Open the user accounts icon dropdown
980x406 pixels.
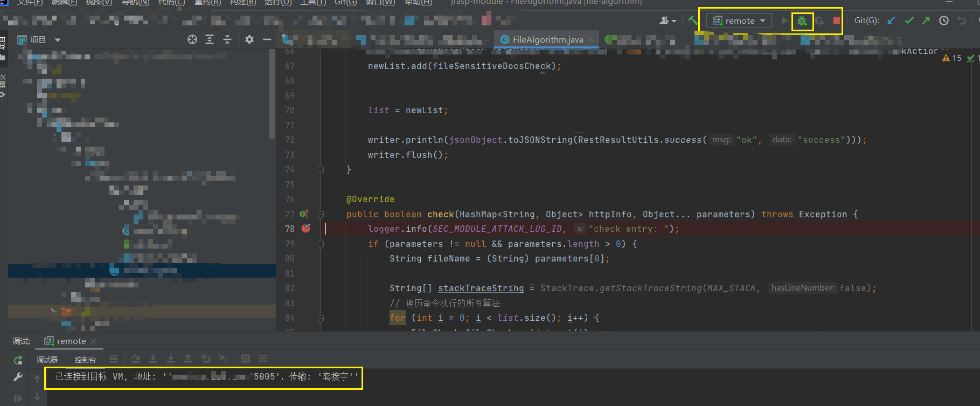pos(668,20)
